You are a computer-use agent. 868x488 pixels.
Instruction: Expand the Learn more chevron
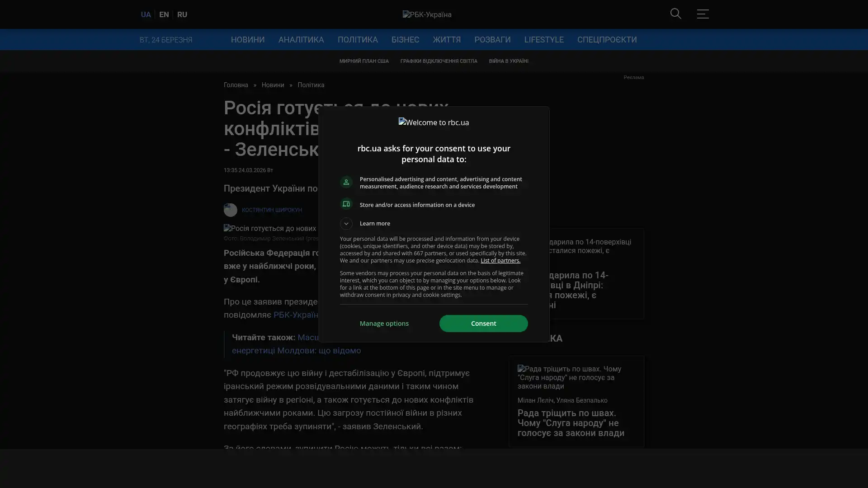pyautogui.click(x=346, y=224)
